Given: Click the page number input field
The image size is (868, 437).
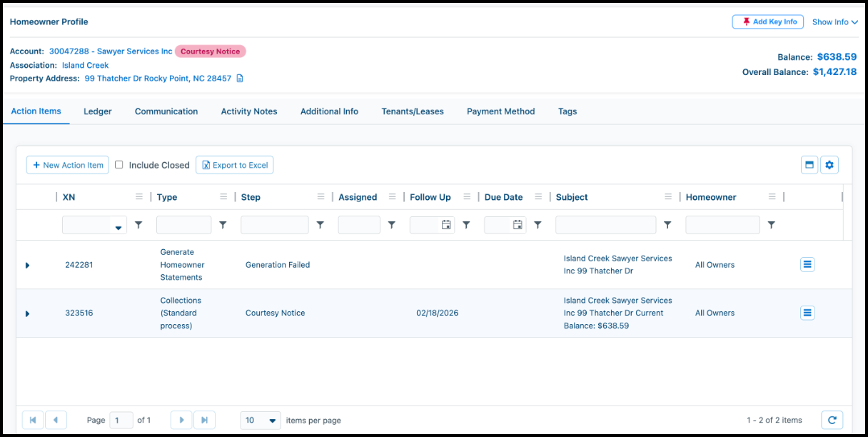Looking at the screenshot, I should 122,420.
